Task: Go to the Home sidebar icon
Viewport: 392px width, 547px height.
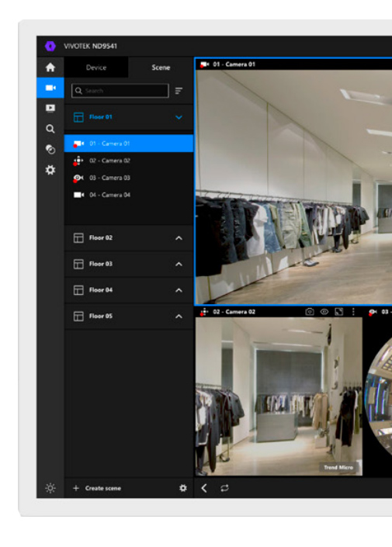Action: [50, 68]
